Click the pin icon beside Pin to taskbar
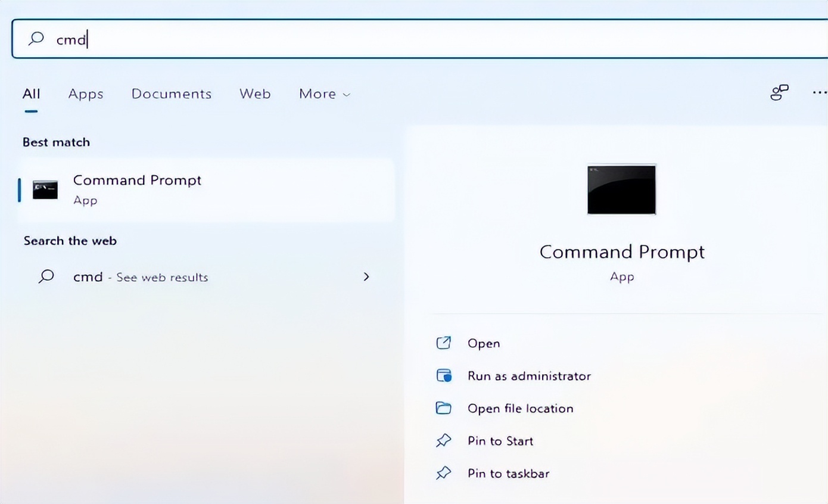Image resolution: width=828 pixels, height=504 pixels. [444, 473]
